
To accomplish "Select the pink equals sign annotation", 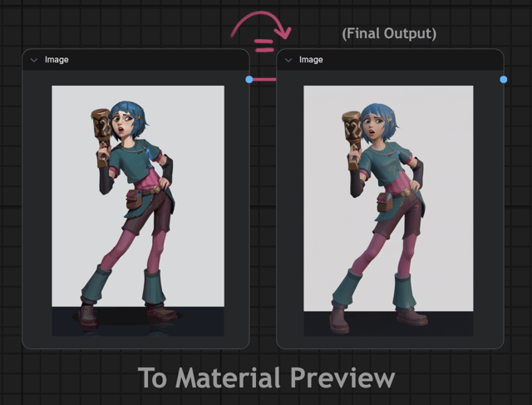I will click(264, 47).
